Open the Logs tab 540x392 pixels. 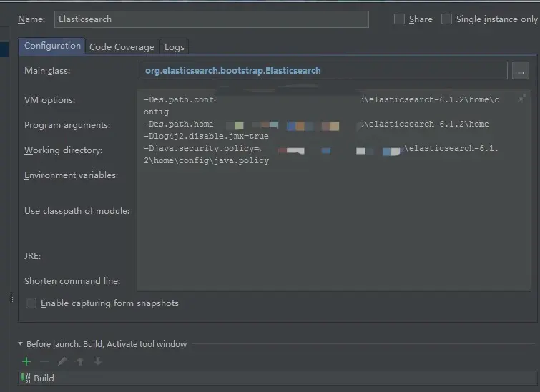(175, 47)
